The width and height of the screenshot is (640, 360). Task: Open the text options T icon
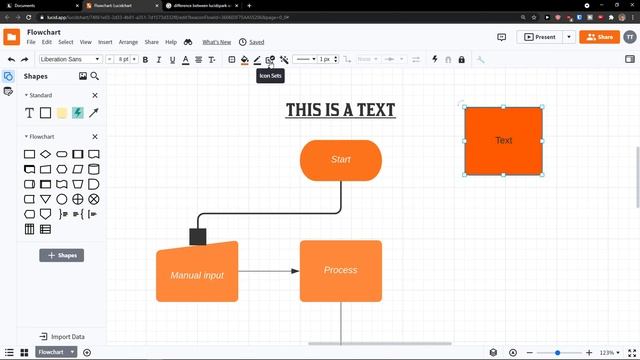tap(212, 60)
